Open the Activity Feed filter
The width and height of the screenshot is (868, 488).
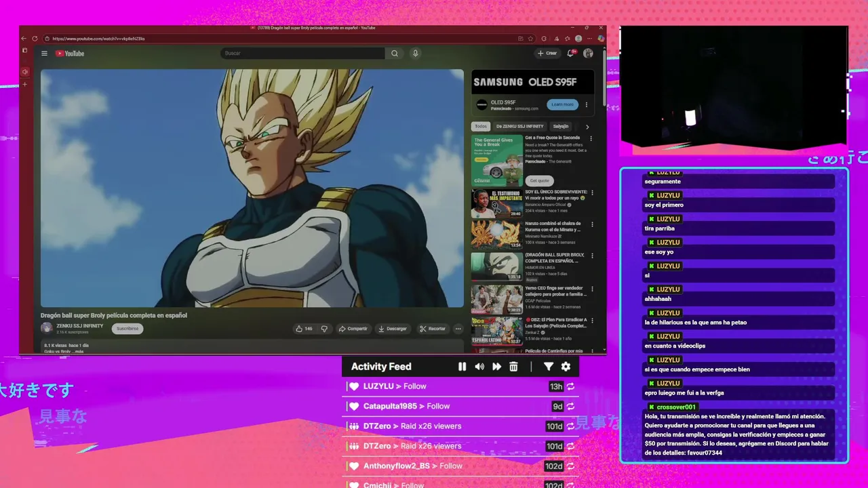point(549,367)
